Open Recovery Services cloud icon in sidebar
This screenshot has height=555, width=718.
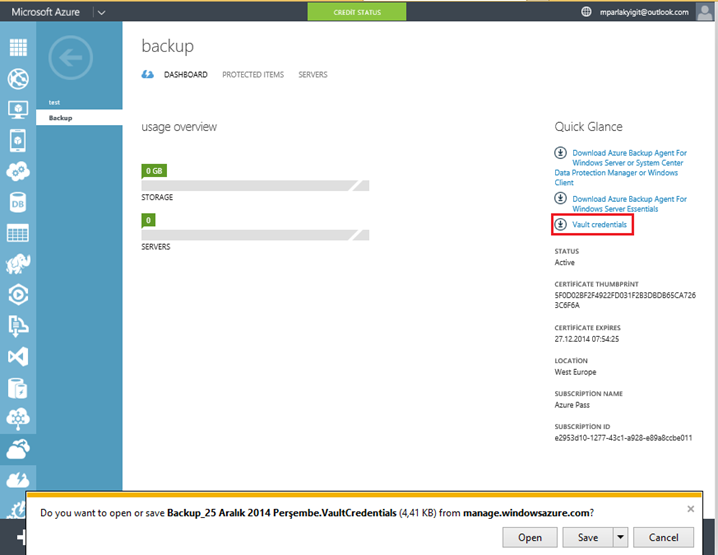pyautogui.click(x=18, y=449)
